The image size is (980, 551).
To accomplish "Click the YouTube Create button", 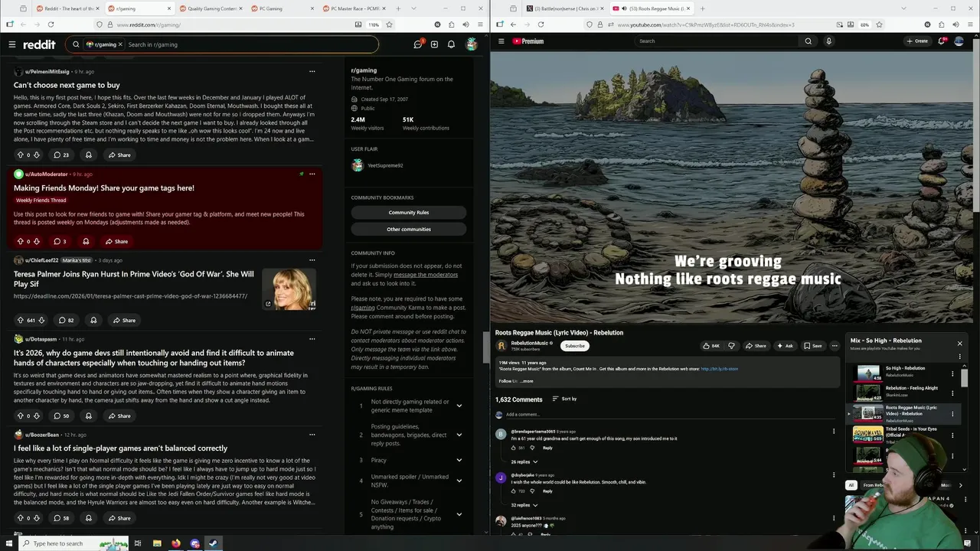I will [x=917, y=41].
